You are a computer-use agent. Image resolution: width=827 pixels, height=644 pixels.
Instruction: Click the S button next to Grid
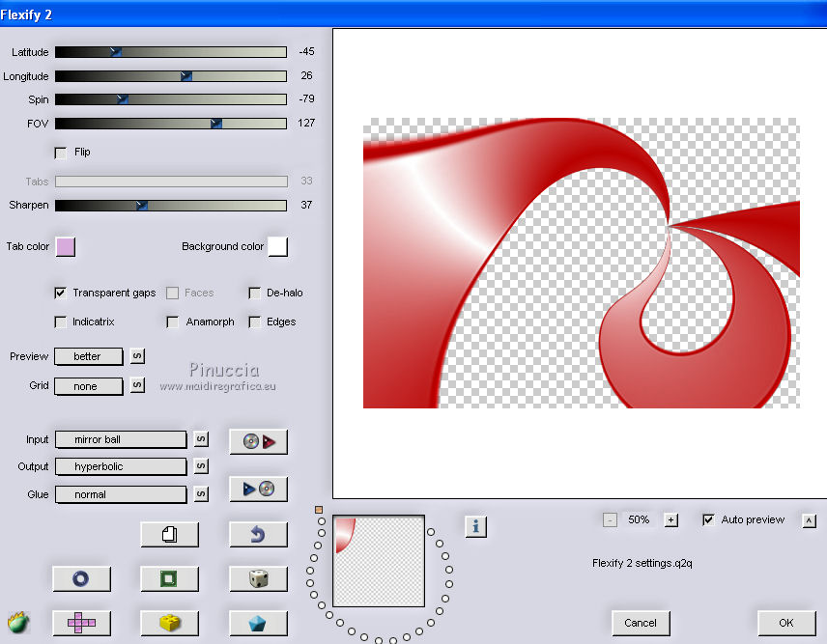[x=137, y=385]
